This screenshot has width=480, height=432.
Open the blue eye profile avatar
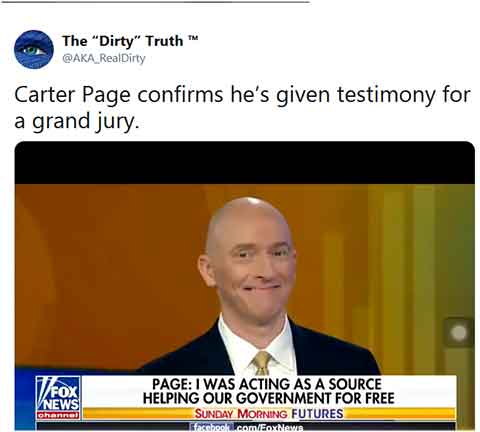tap(34, 49)
